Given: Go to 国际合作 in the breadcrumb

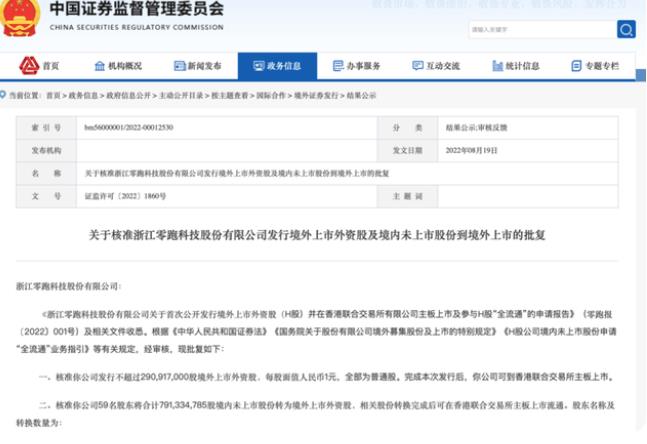Looking at the screenshot, I should [271, 95].
